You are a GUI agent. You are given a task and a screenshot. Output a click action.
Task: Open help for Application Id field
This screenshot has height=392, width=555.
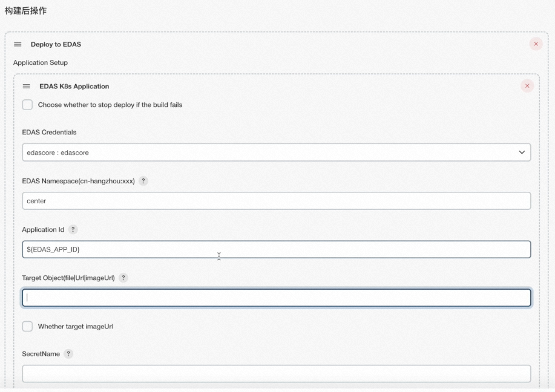pyautogui.click(x=73, y=229)
